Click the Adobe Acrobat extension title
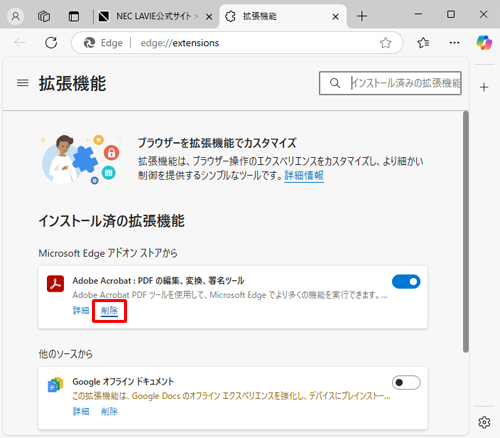The height and width of the screenshot is (438, 500). (x=158, y=281)
